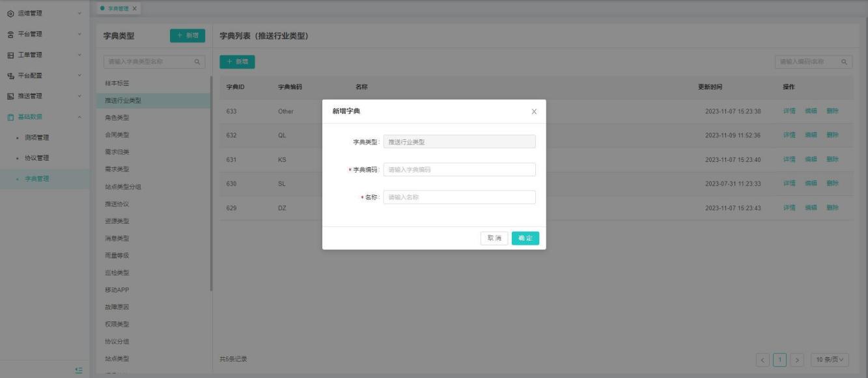The height and width of the screenshot is (378, 868).
Task: Close the 新增字典 dialog with X icon
Action: [x=534, y=111]
